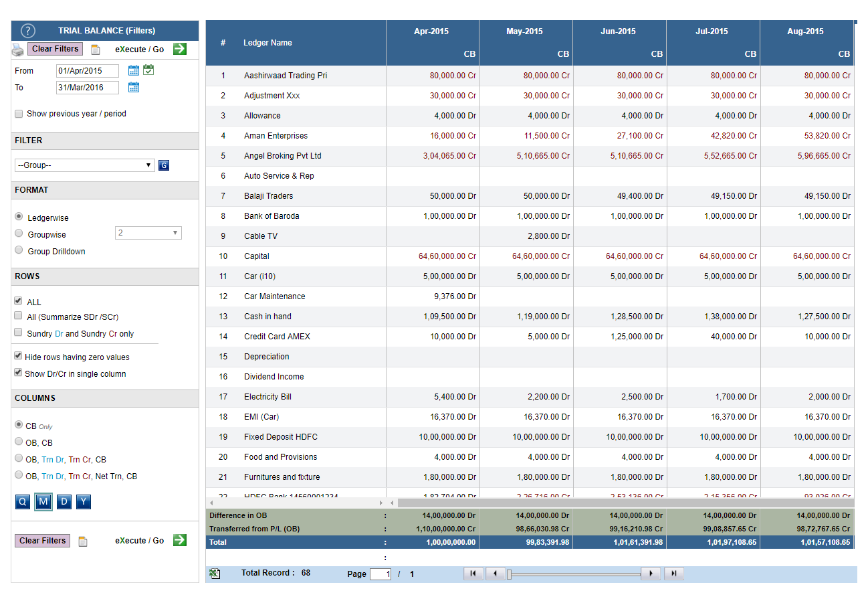
Task: Click the help question mark icon
Action: point(27,30)
